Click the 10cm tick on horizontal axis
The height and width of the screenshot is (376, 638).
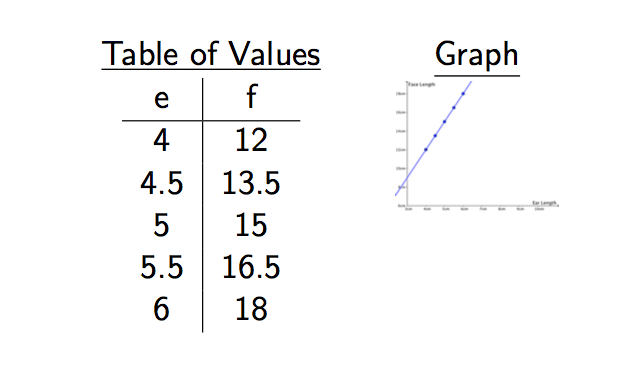tap(539, 209)
